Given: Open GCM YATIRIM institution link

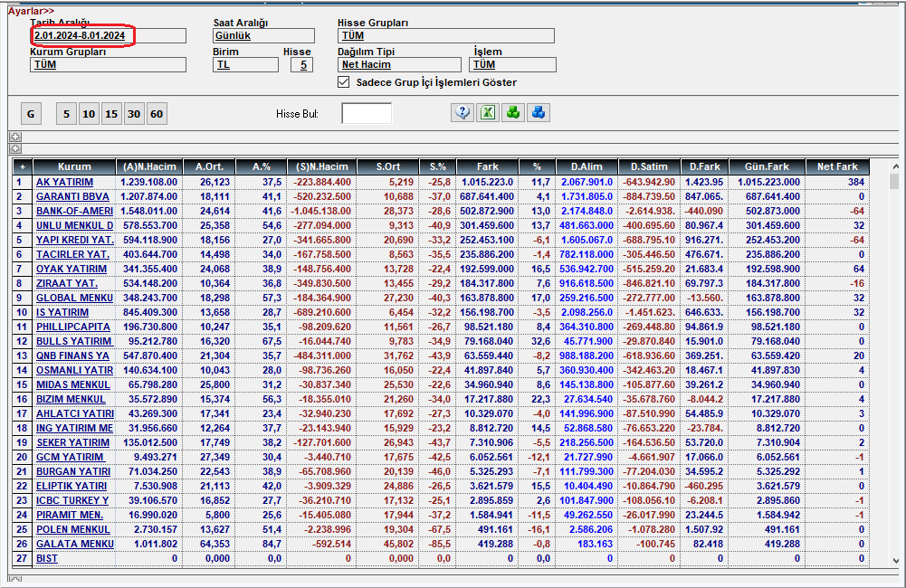Looking at the screenshot, I should coord(70,457).
